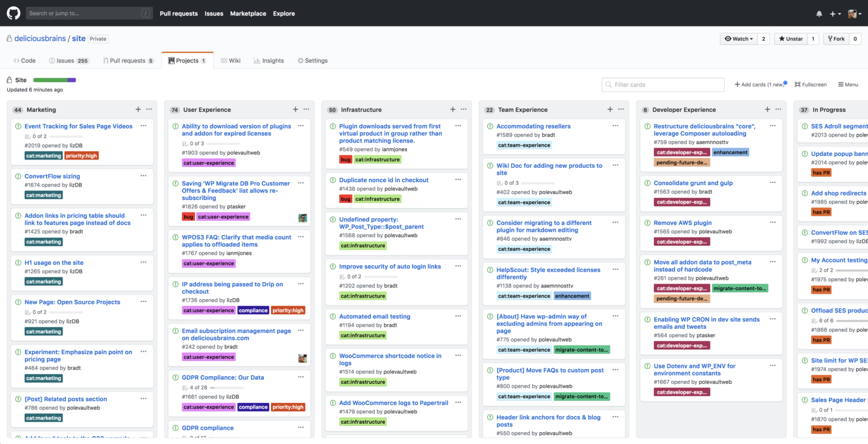Open options for Event Tracking card
Viewport: 868px width, 444px height.
[144, 126]
